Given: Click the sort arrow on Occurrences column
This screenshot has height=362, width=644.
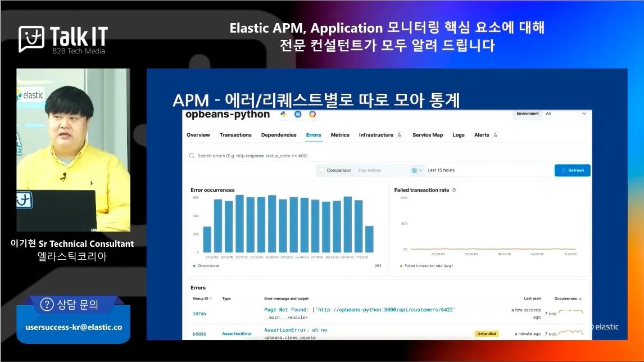Looking at the screenshot, I should [x=580, y=298].
